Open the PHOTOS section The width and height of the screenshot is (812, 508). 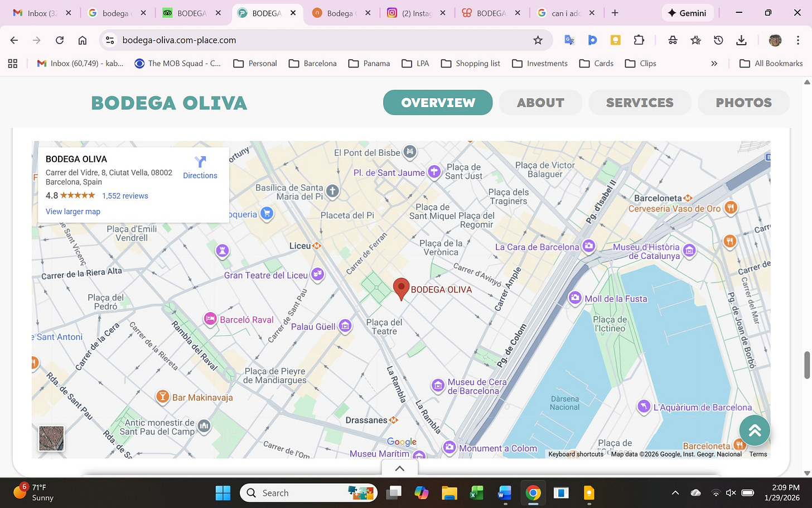pos(743,103)
